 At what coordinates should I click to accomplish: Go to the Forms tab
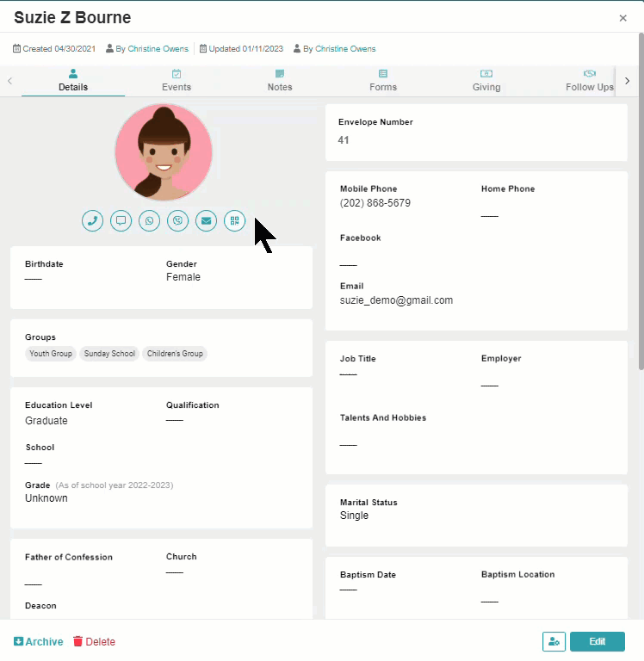tap(383, 81)
